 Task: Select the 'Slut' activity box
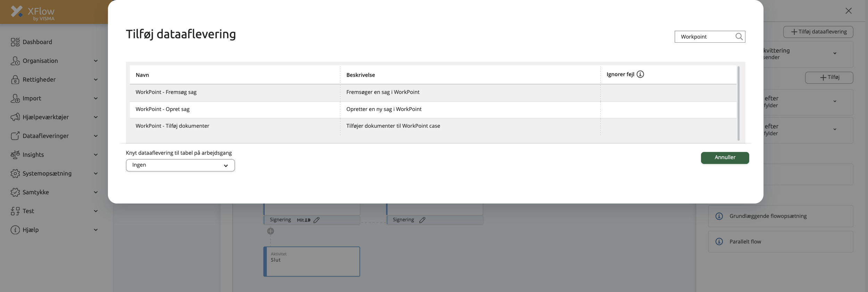coord(312,262)
